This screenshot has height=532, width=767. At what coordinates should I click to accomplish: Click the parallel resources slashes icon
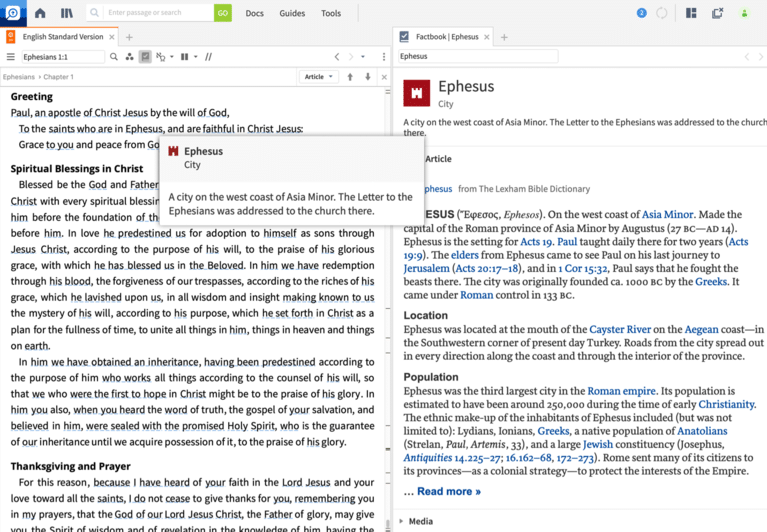[208, 57]
